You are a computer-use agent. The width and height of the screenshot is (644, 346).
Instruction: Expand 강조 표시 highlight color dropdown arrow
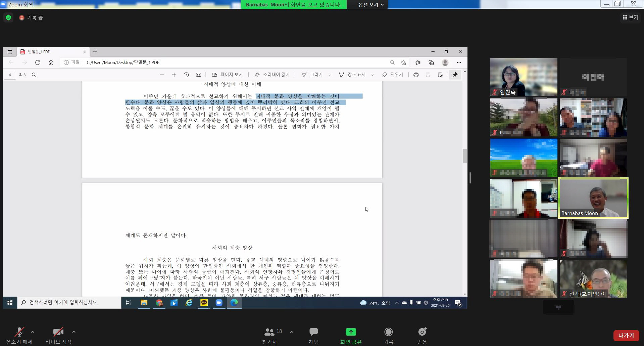(x=373, y=75)
